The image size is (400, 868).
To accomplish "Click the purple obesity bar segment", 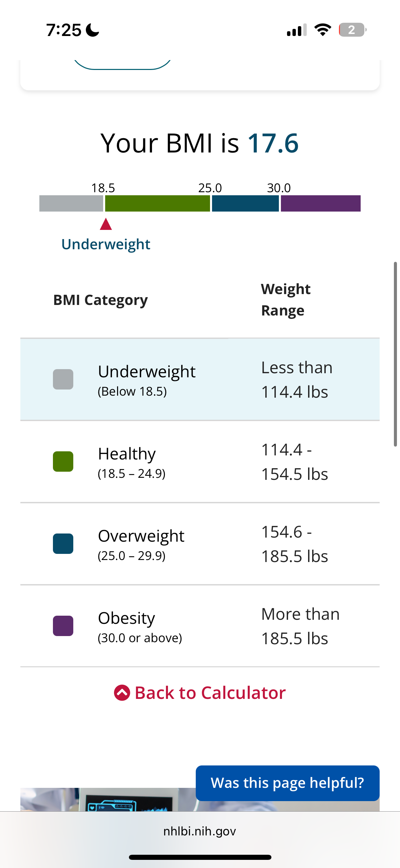I will tap(321, 203).
